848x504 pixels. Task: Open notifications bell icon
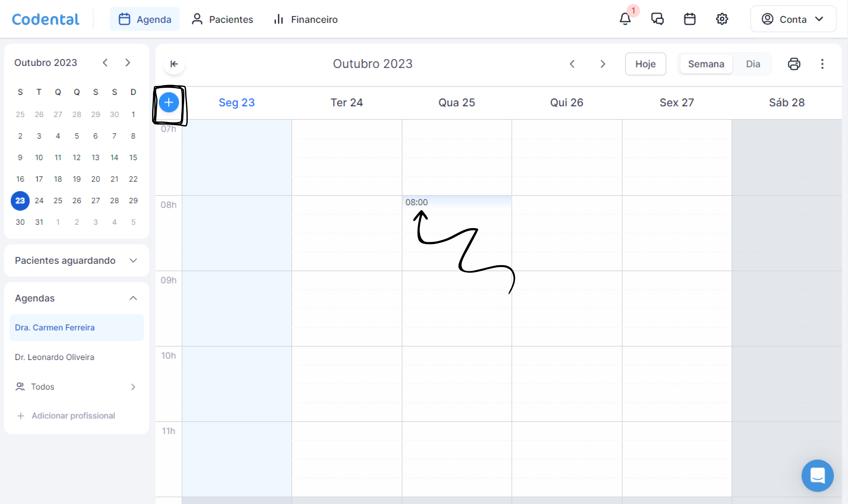625,19
